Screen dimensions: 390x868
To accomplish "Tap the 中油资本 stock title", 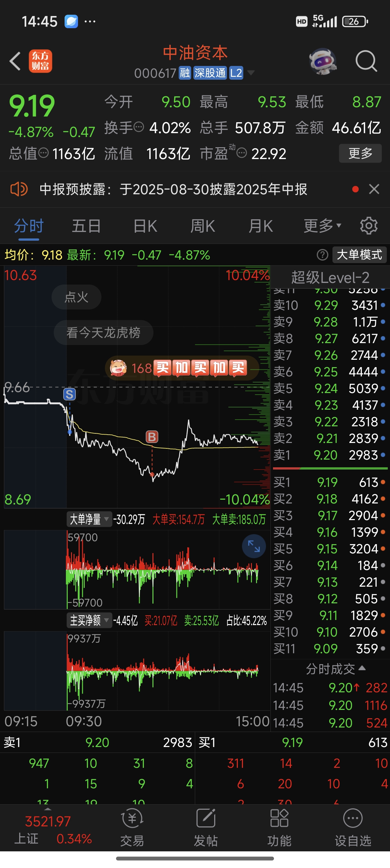I will 195,53.
